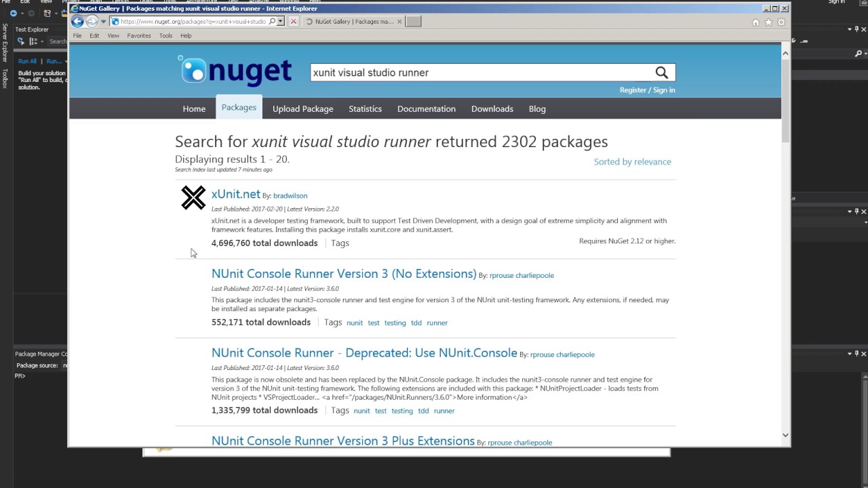Open the Blog navigation tab

click(x=537, y=108)
